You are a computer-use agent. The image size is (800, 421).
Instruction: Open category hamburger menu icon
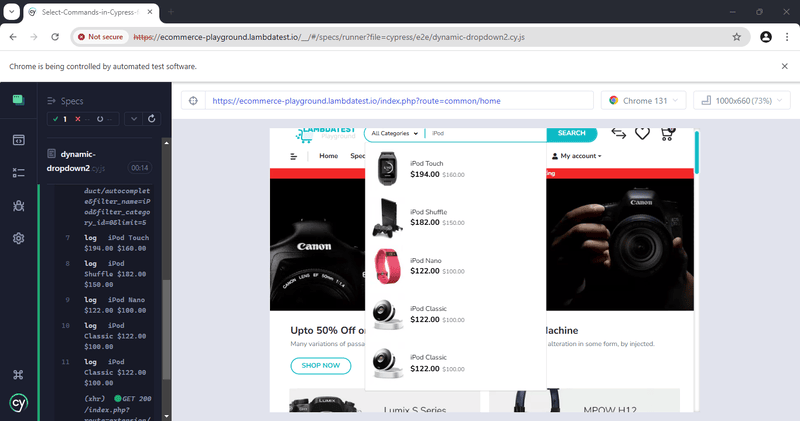click(293, 156)
